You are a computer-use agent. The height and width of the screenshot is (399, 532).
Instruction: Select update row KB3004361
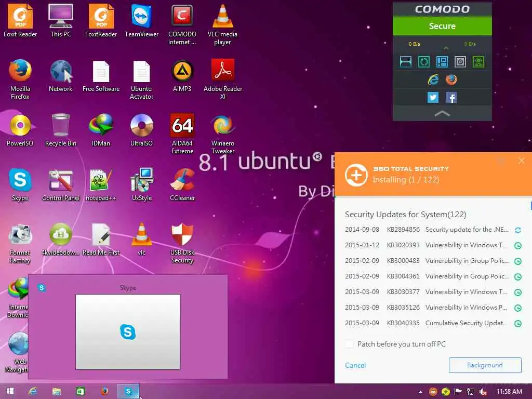pos(433,276)
